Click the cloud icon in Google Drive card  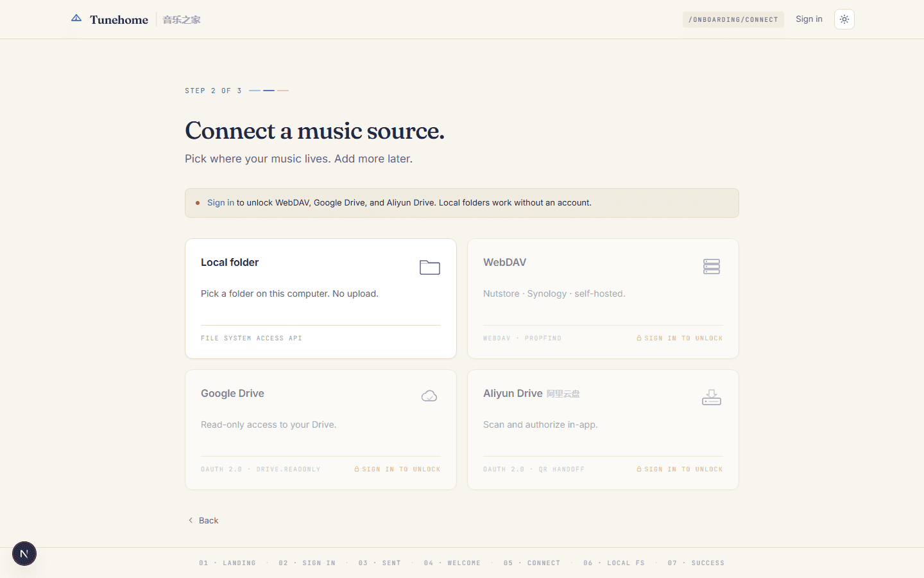click(x=429, y=396)
